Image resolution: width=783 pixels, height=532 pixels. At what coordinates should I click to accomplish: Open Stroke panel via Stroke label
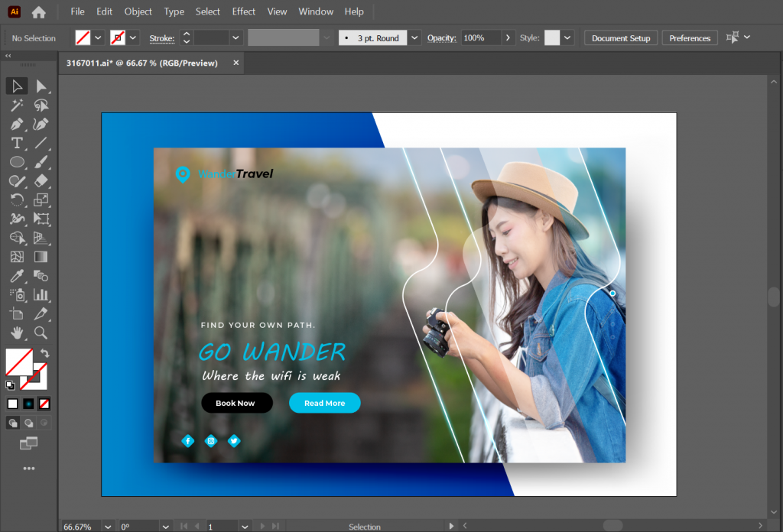click(x=162, y=38)
